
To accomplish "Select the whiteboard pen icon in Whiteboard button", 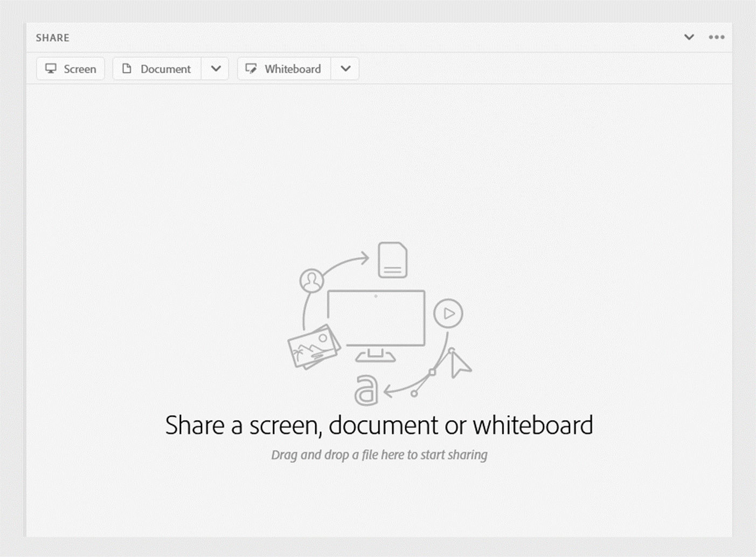I will 251,68.
